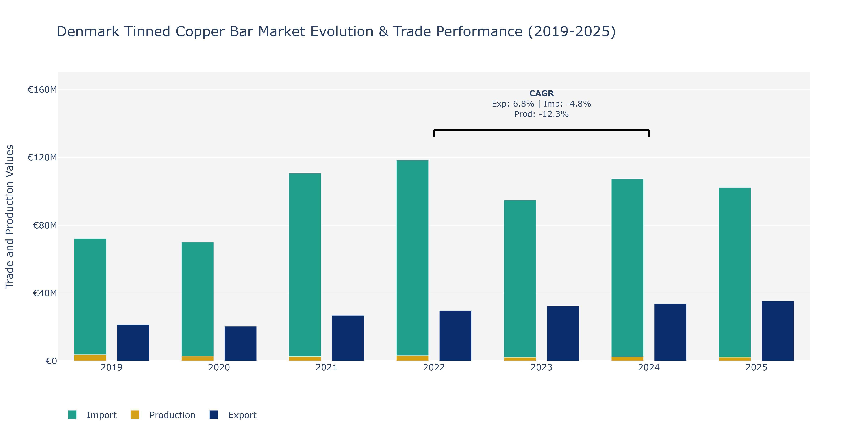
Task: Select the 2024 Import bar
Action: [627, 268]
